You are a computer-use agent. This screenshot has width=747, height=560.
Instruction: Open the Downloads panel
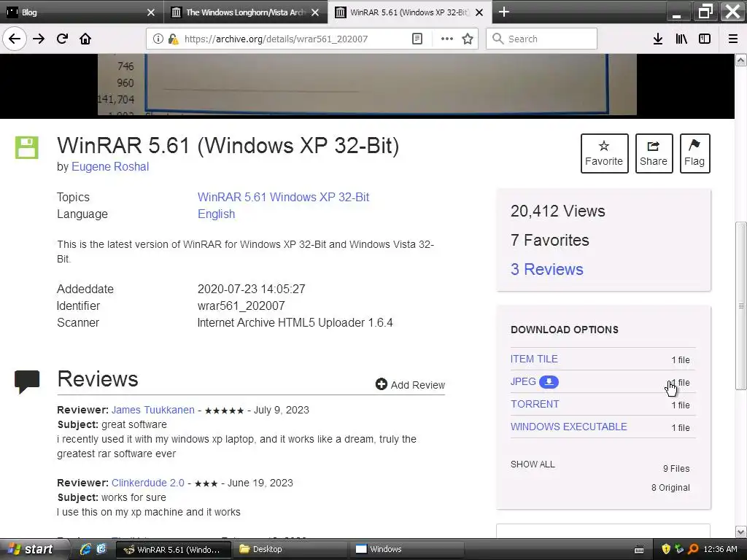(x=658, y=39)
